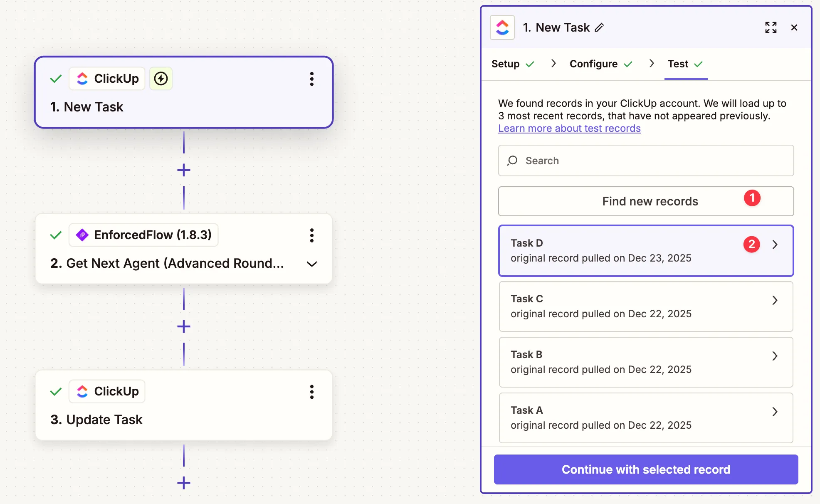
Task: Open the Task B record chevron
Action: (775, 356)
